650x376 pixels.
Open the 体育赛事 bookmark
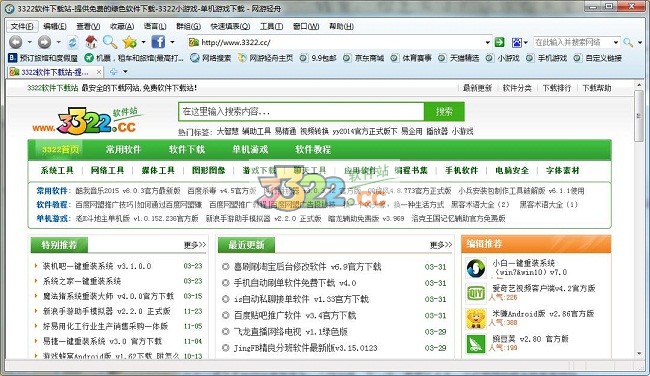(411, 58)
